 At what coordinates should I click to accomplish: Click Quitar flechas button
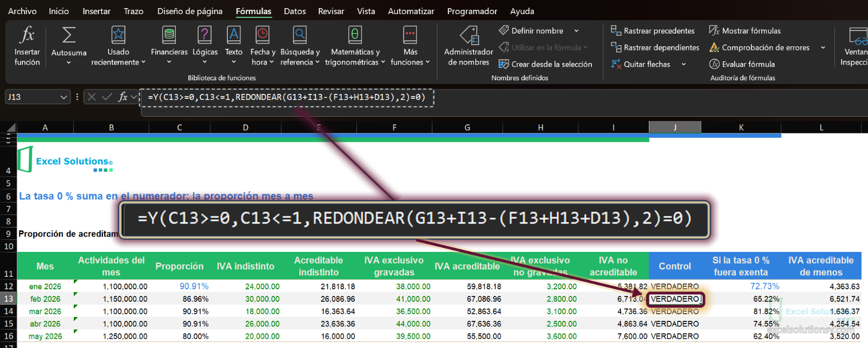(x=641, y=64)
